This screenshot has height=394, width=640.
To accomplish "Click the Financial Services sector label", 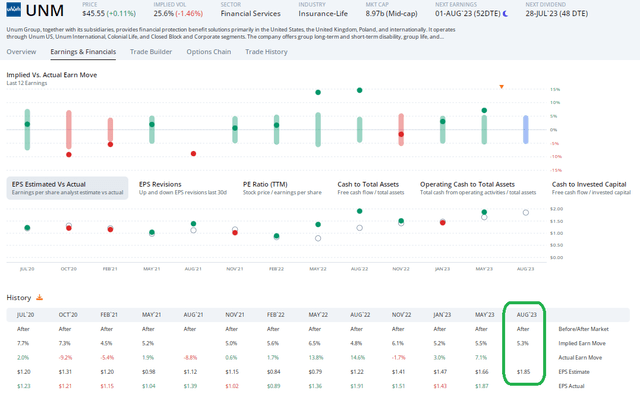I will [251, 13].
